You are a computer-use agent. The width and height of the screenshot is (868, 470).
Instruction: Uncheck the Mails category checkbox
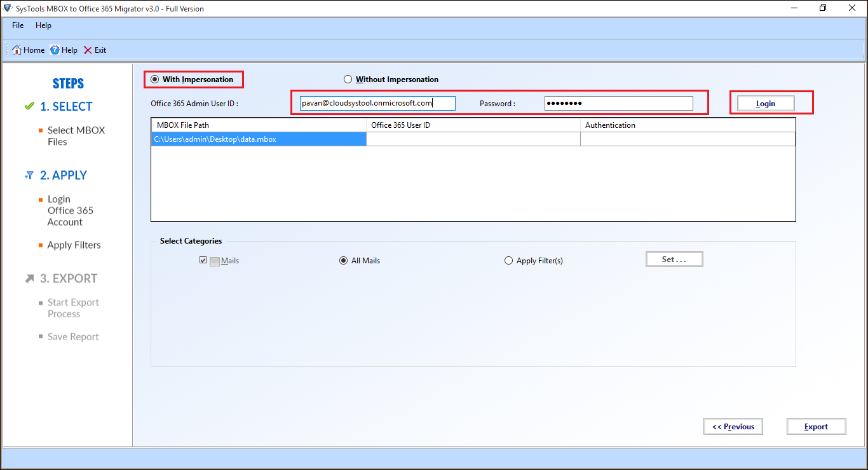[x=203, y=260]
